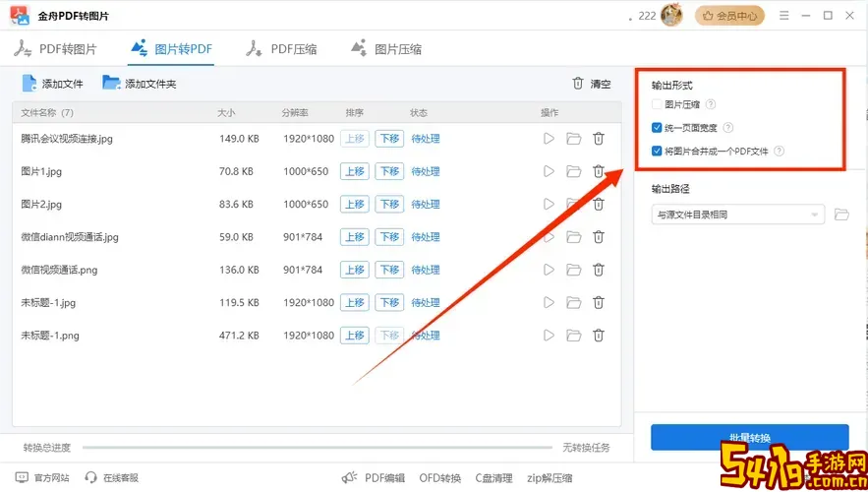Click 待处理 status of 图片2.jpg

(x=425, y=205)
